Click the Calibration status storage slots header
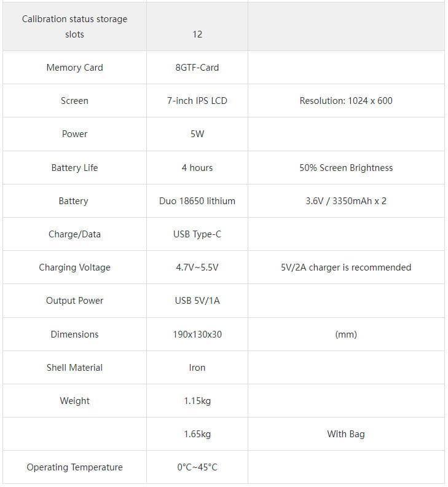448x487 pixels. point(74,26)
